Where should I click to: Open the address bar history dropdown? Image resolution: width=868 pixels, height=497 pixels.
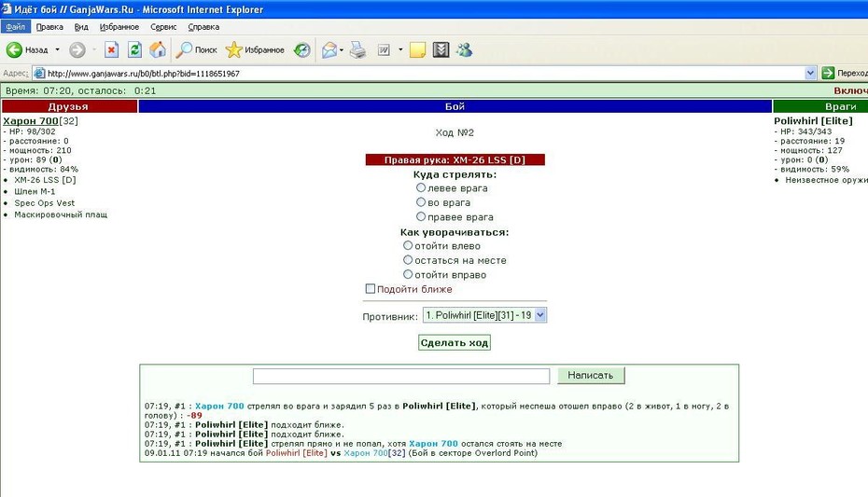click(x=810, y=73)
